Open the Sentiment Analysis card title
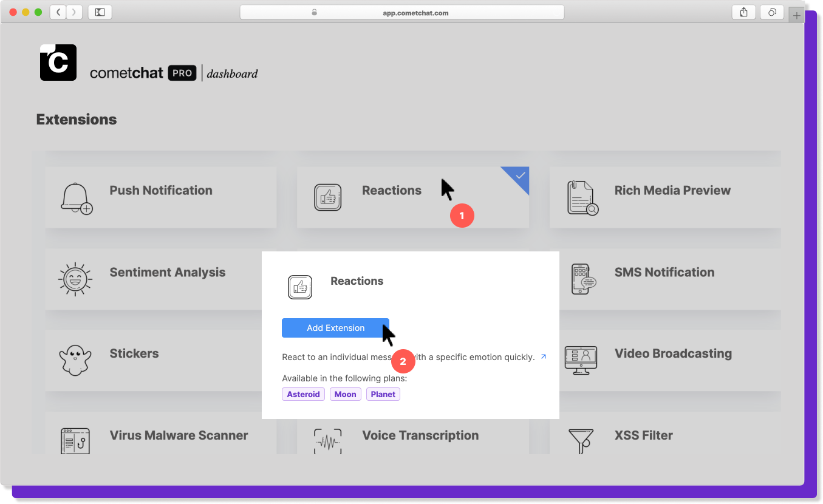 pos(168,273)
